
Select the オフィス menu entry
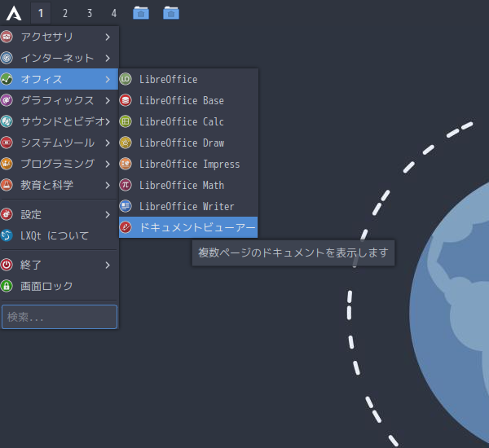(59, 79)
